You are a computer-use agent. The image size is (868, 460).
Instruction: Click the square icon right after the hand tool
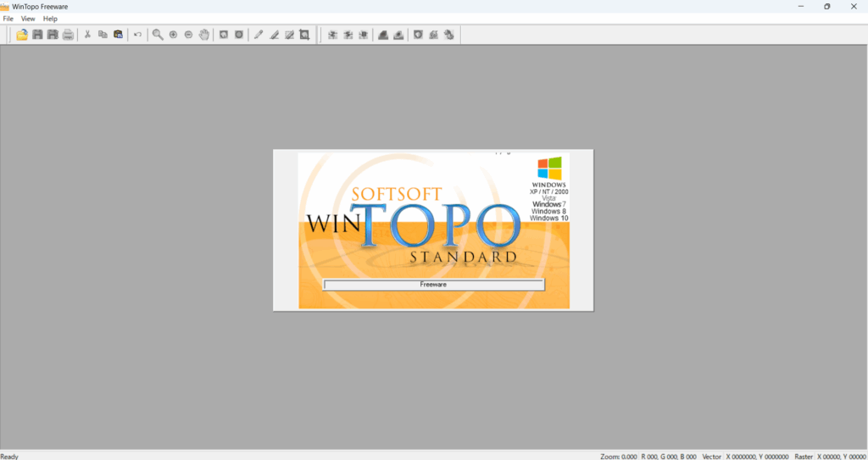[224, 35]
